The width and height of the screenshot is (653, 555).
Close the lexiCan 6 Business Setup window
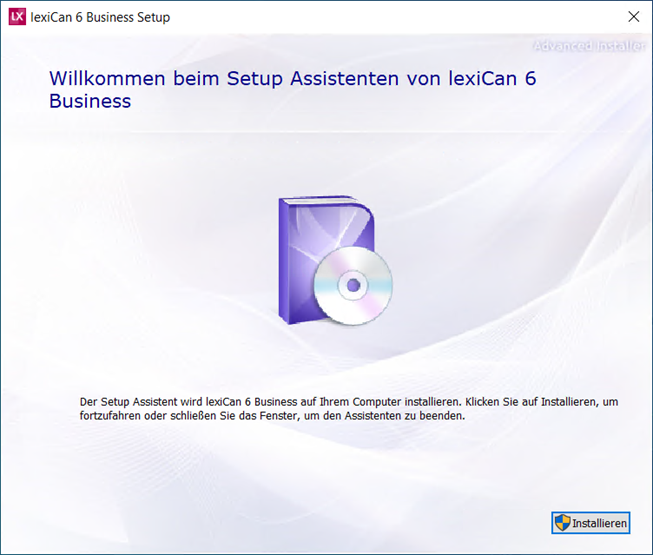click(x=633, y=17)
